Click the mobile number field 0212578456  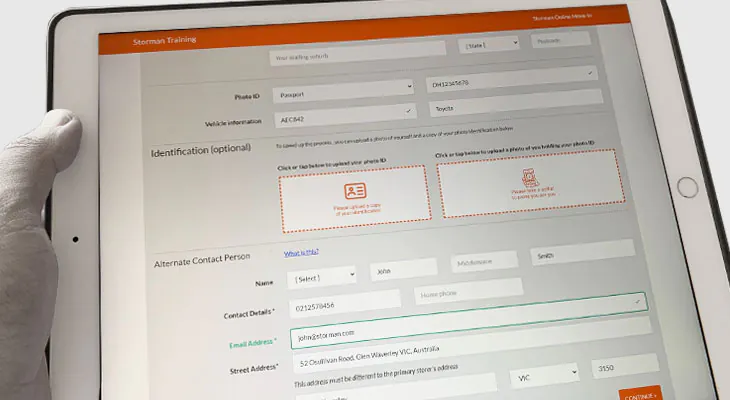(x=345, y=303)
